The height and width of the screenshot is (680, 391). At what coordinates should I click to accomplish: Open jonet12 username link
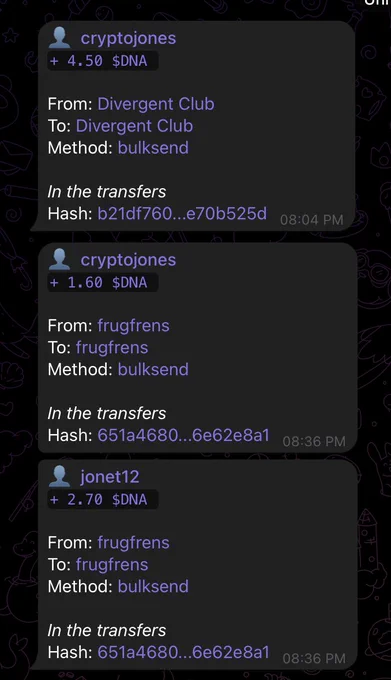110,477
